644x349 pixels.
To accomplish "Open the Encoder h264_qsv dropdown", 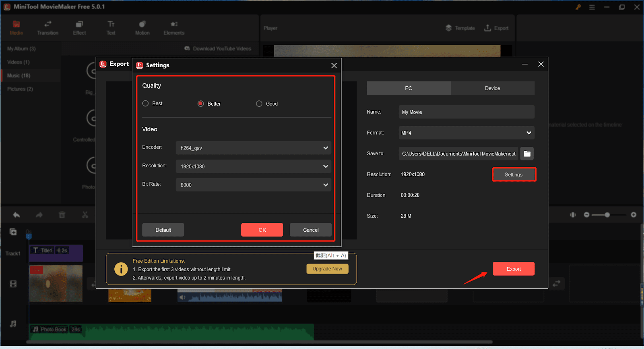I will (253, 148).
